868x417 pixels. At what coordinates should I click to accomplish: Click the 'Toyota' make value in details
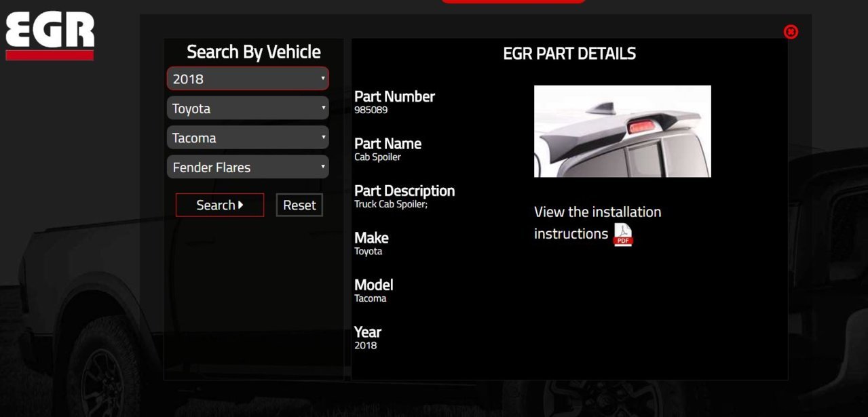pyautogui.click(x=369, y=252)
